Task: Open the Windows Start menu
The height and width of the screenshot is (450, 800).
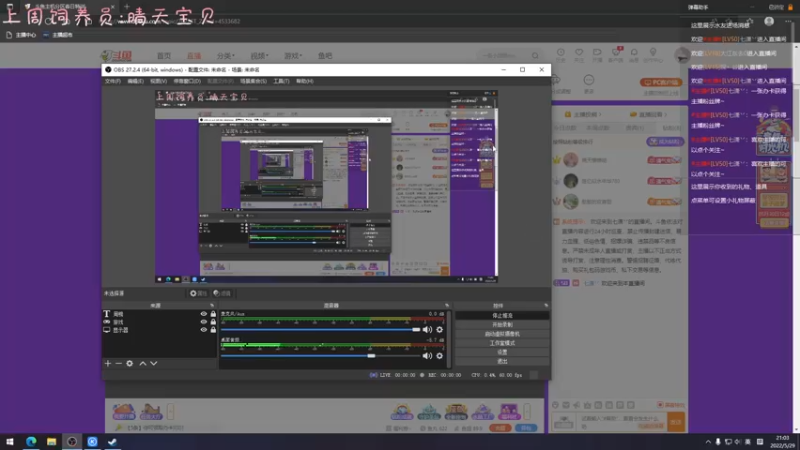Action: [10, 441]
